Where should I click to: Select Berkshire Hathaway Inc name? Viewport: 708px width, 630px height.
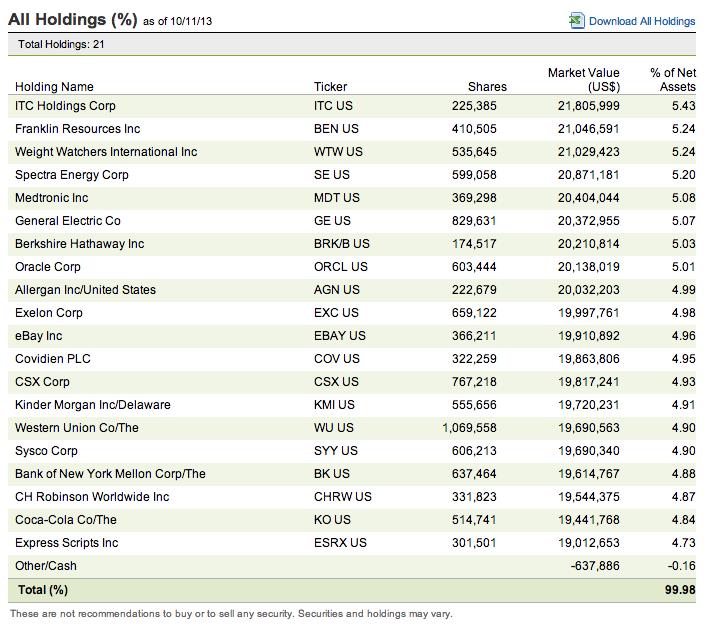tap(79, 244)
